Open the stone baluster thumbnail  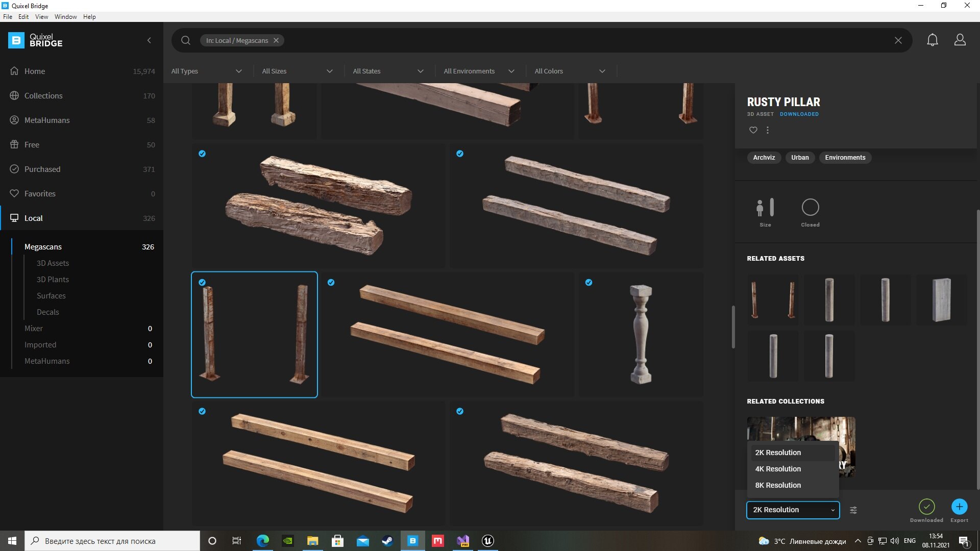coord(641,335)
